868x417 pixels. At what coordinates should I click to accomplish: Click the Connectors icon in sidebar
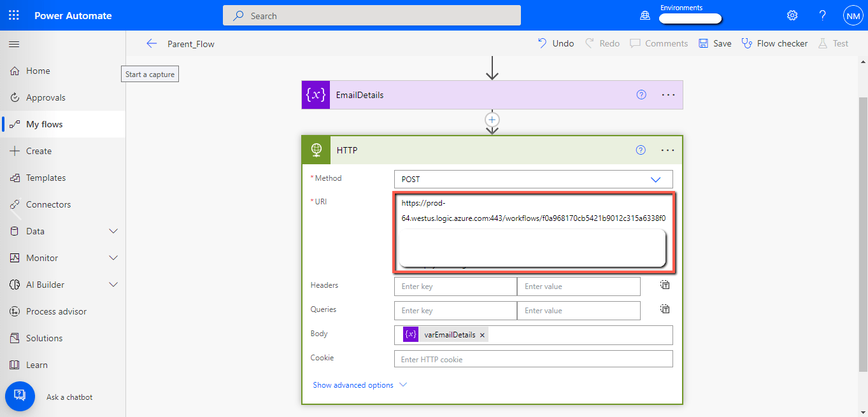tap(15, 204)
